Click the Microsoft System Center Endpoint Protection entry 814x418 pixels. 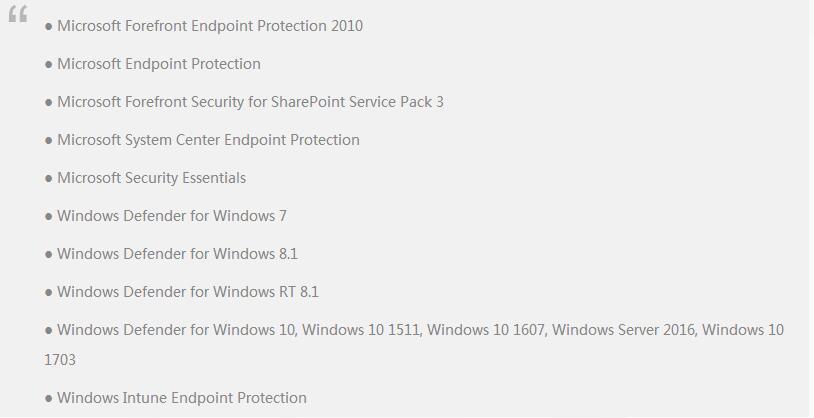coord(208,140)
